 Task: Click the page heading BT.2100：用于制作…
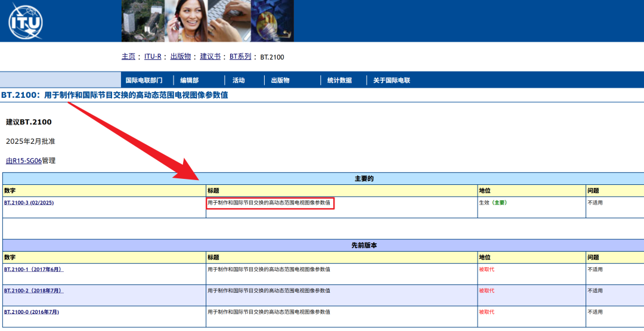pyautogui.click(x=114, y=95)
